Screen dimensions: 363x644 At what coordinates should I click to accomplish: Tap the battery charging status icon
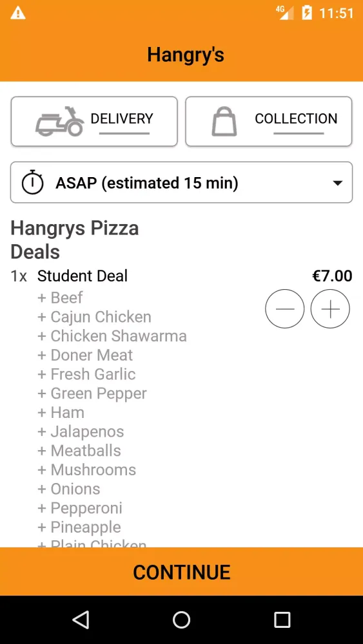(x=307, y=13)
